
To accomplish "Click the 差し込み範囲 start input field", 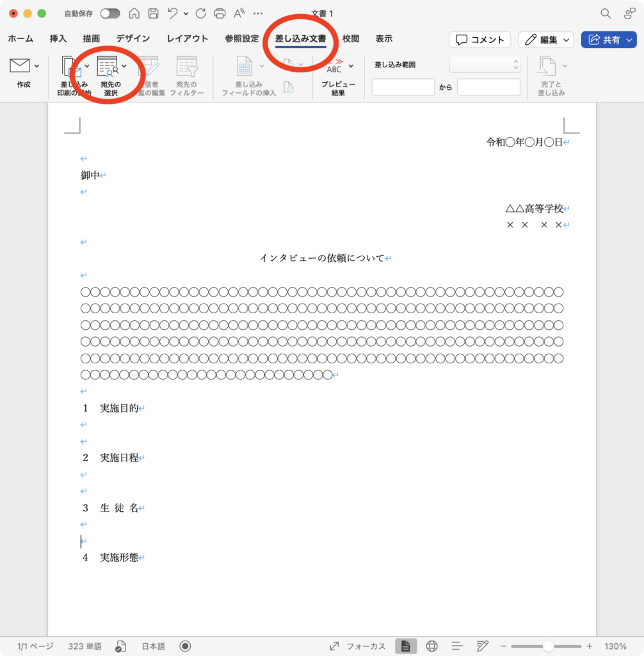I will pyautogui.click(x=403, y=87).
